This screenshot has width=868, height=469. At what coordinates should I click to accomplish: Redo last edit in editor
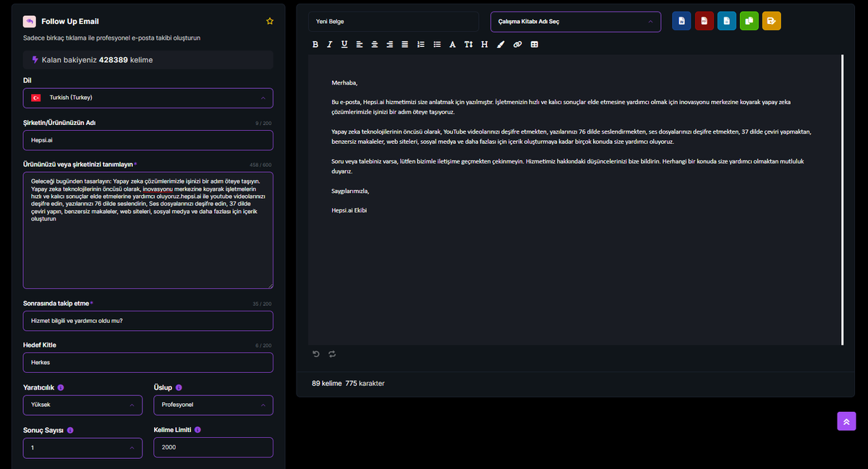[332, 353]
